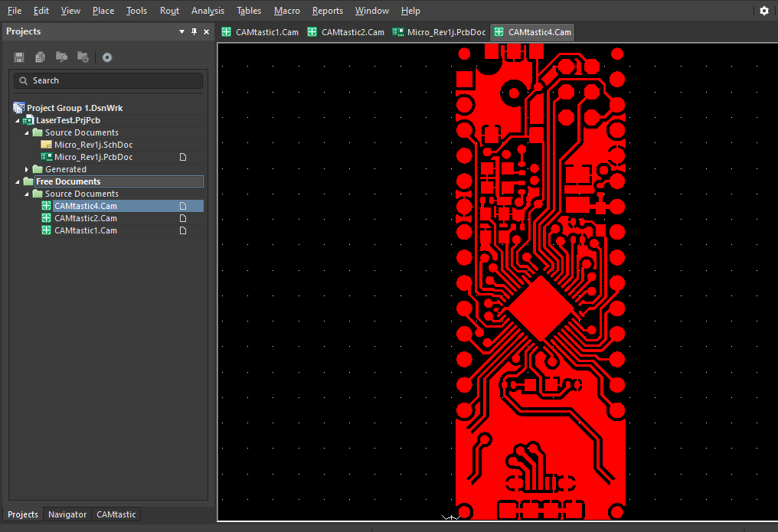This screenshot has height=532, width=778.
Task: Switch to CAMtastic1.Cam document tab
Action: point(260,32)
